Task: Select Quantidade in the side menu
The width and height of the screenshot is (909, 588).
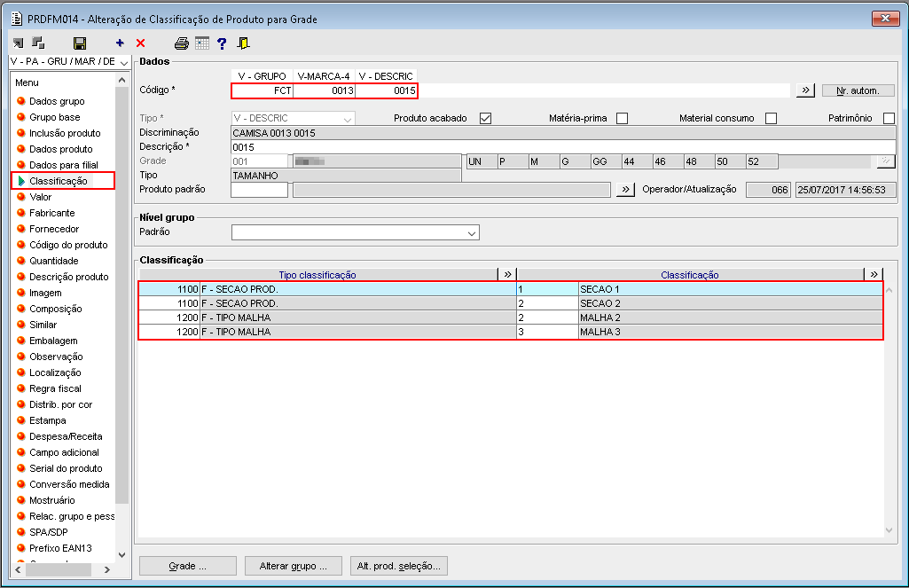Action: (54, 261)
